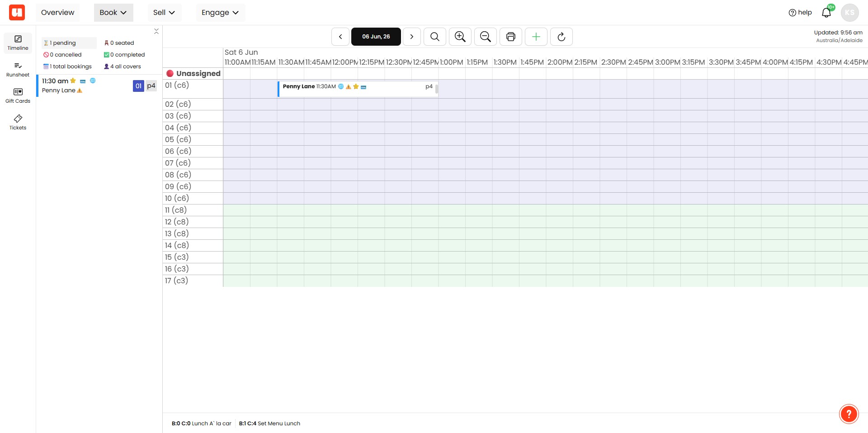Open the 06 Jun, 26 date picker

(376, 37)
